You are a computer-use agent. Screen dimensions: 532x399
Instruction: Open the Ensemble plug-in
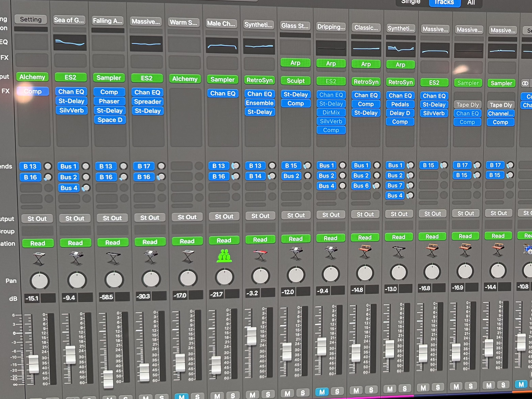coord(259,103)
